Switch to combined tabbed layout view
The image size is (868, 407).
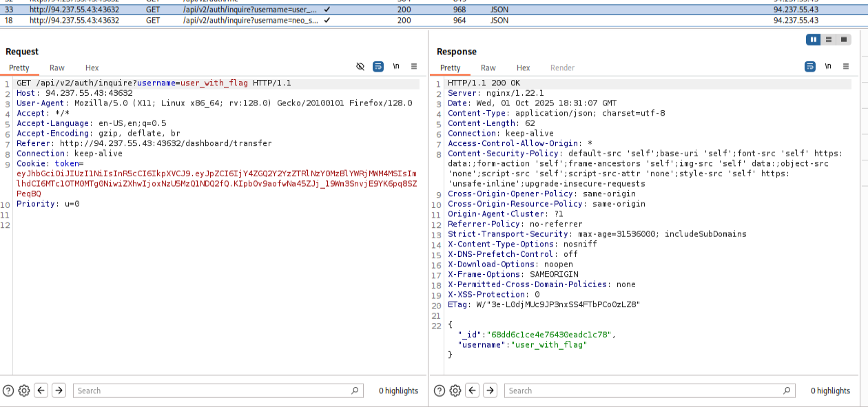click(x=843, y=40)
